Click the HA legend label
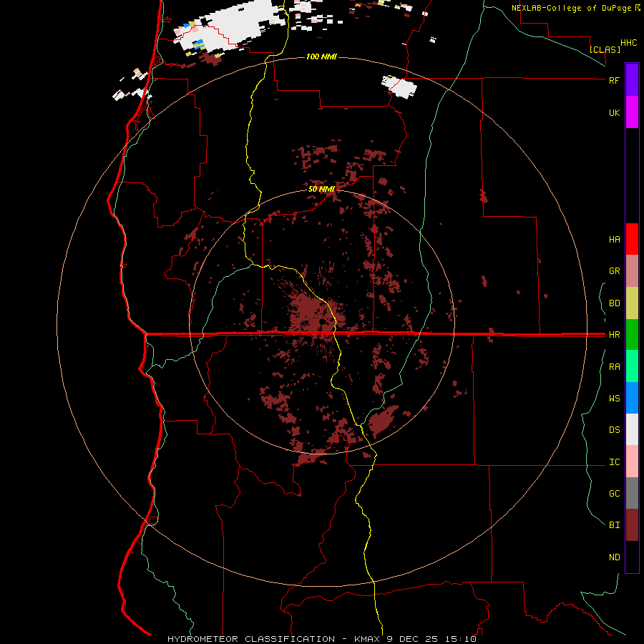The height and width of the screenshot is (644, 644). click(614, 240)
